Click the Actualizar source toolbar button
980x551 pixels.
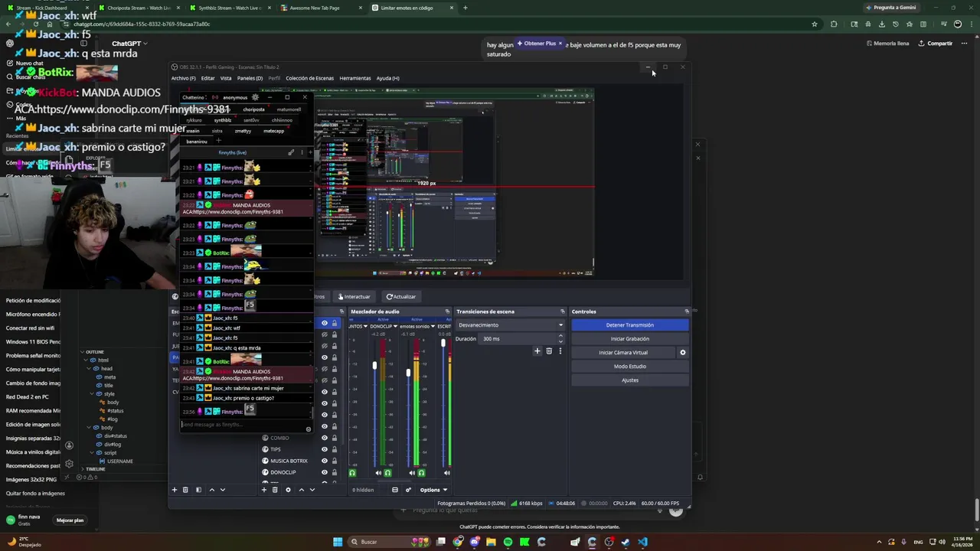tap(401, 297)
